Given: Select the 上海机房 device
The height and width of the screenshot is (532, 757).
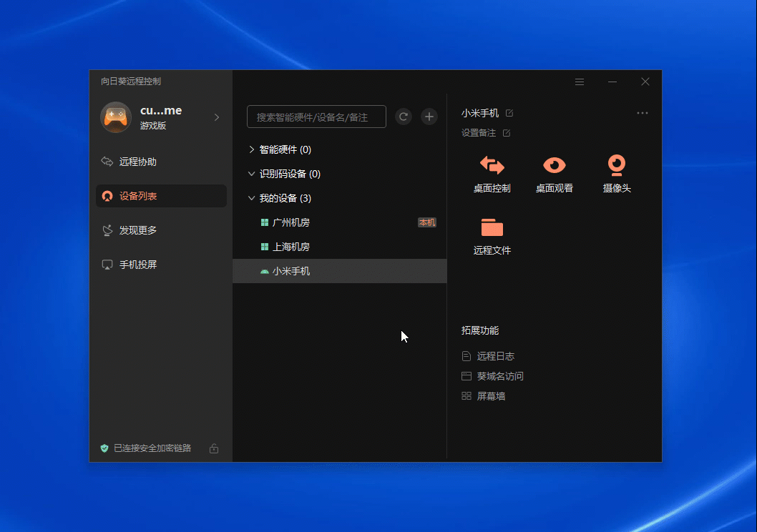Looking at the screenshot, I should pos(340,247).
